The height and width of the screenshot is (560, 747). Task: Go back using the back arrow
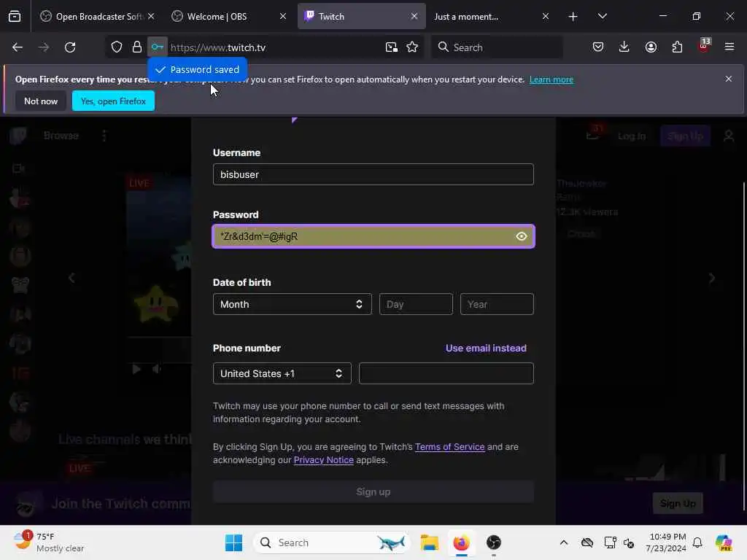click(x=18, y=47)
